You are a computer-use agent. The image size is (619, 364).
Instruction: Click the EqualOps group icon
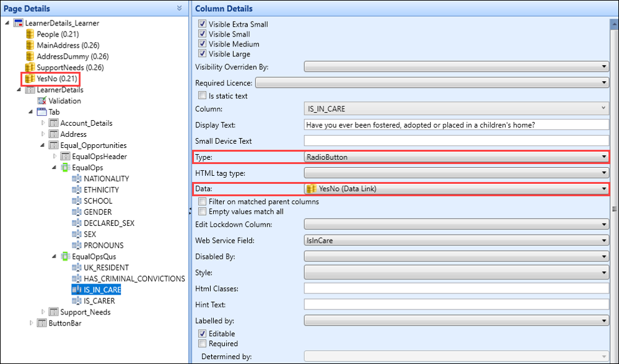(65, 167)
